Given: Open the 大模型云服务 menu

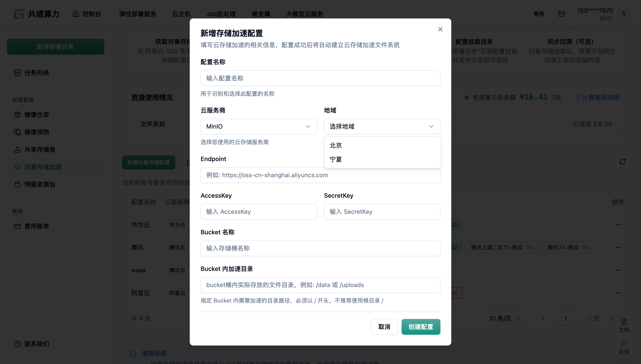Looking at the screenshot, I should point(305,14).
